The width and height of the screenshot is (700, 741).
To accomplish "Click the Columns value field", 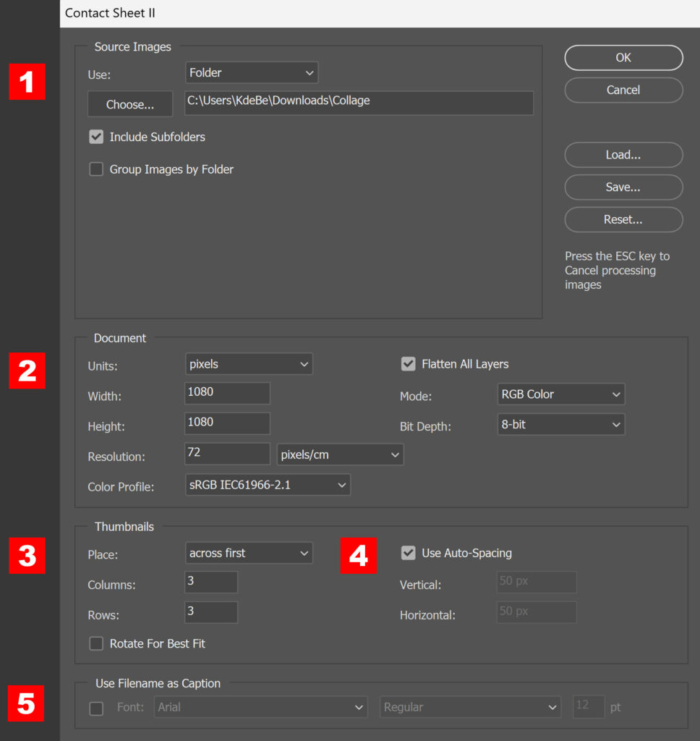I will point(210,582).
